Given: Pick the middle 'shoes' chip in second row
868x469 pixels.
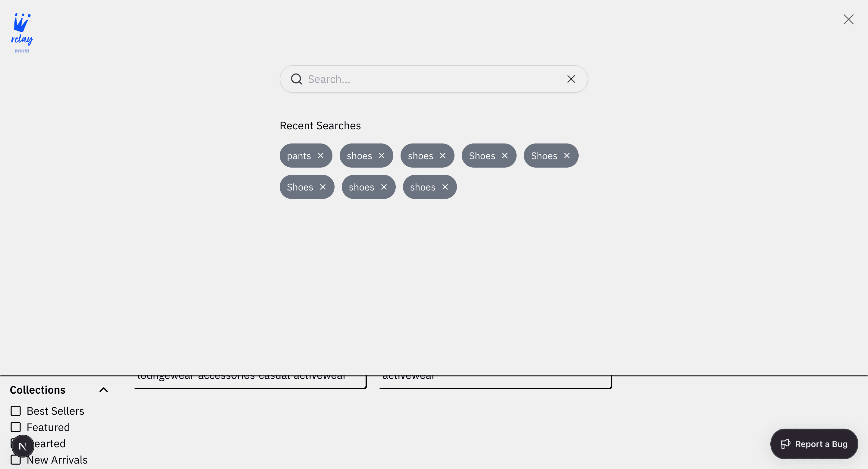Looking at the screenshot, I should [x=361, y=187].
